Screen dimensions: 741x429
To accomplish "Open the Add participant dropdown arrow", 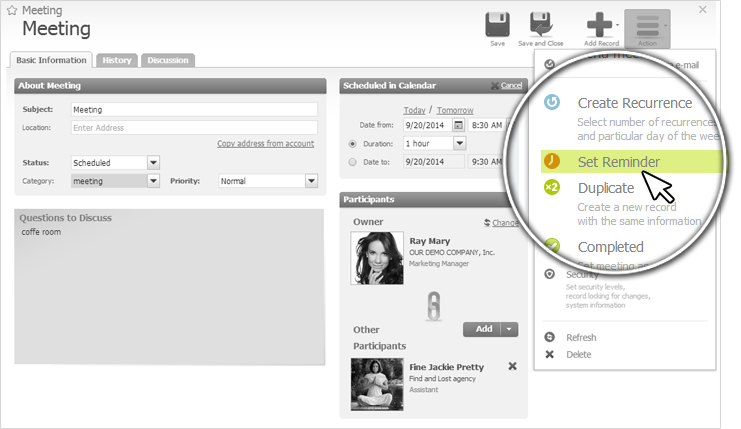I will tap(509, 329).
